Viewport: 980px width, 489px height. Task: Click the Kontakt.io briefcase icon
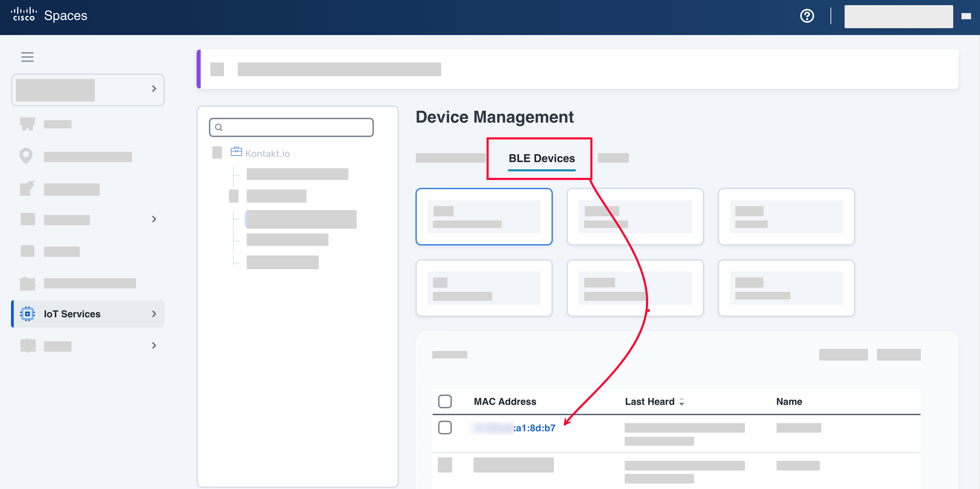coord(236,152)
